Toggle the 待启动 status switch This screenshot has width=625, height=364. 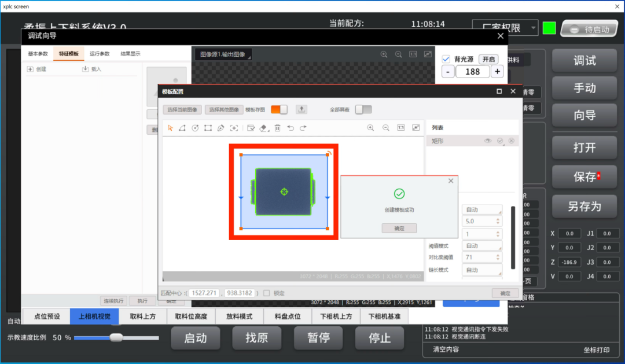(589, 29)
